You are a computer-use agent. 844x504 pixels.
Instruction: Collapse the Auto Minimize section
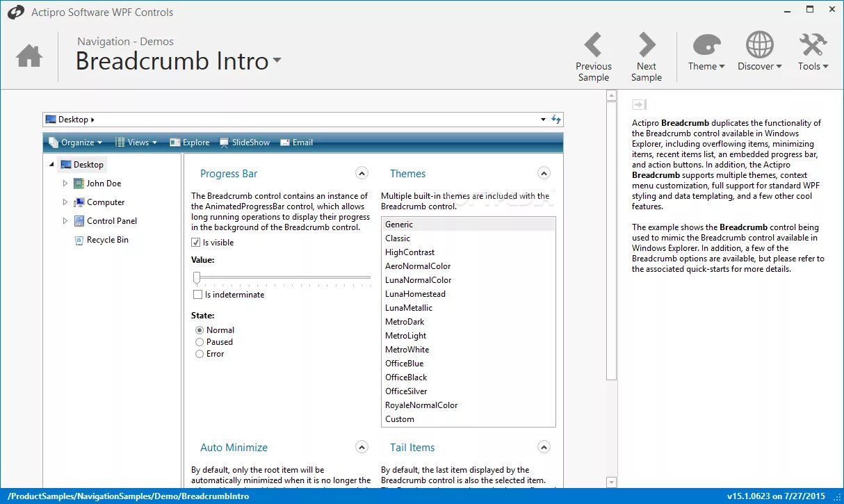362,447
